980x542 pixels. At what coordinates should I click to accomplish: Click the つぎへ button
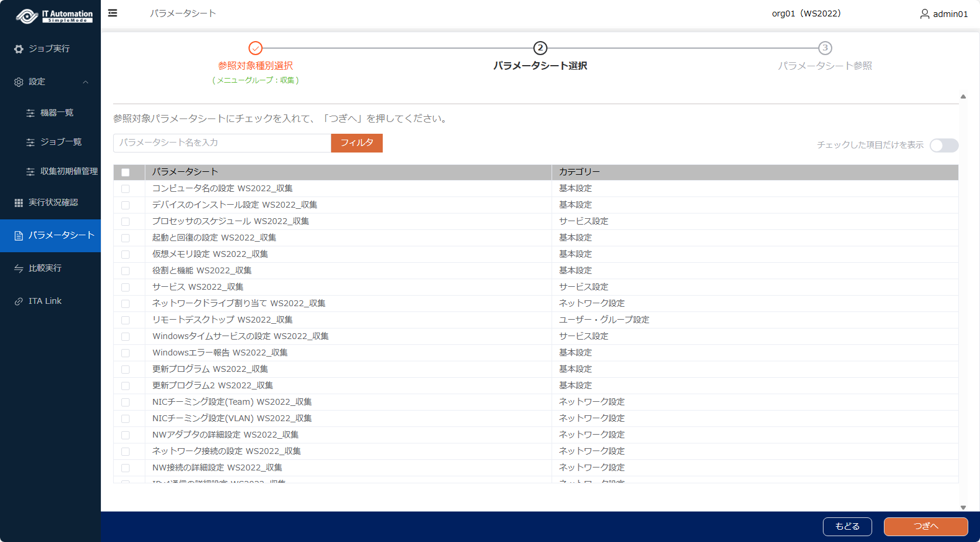pos(925,526)
